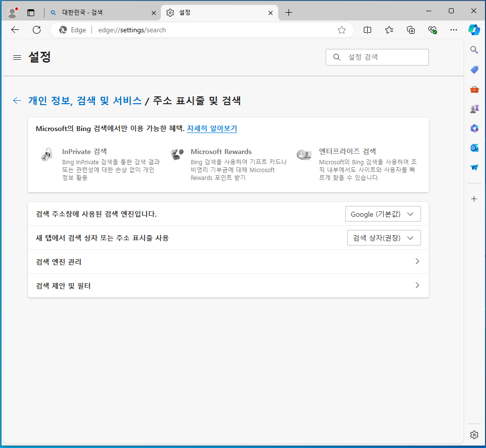The height and width of the screenshot is (448, 486).
Task: Click the Microsoft Rewards heading
Action: tap(221, 152)
